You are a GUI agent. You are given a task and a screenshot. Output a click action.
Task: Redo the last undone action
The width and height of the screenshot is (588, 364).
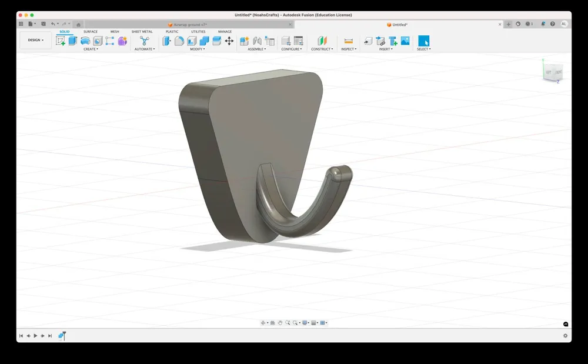[x=64, y=24]
